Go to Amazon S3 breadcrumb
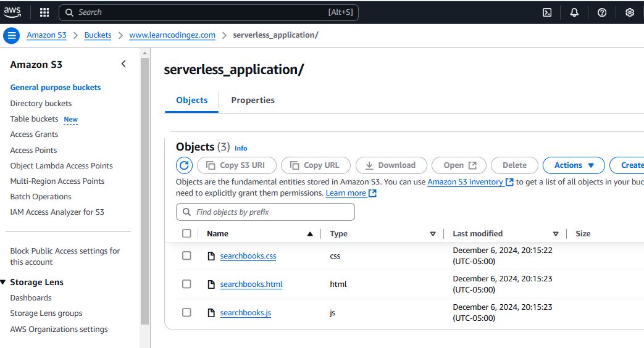 tap(46, 35)
